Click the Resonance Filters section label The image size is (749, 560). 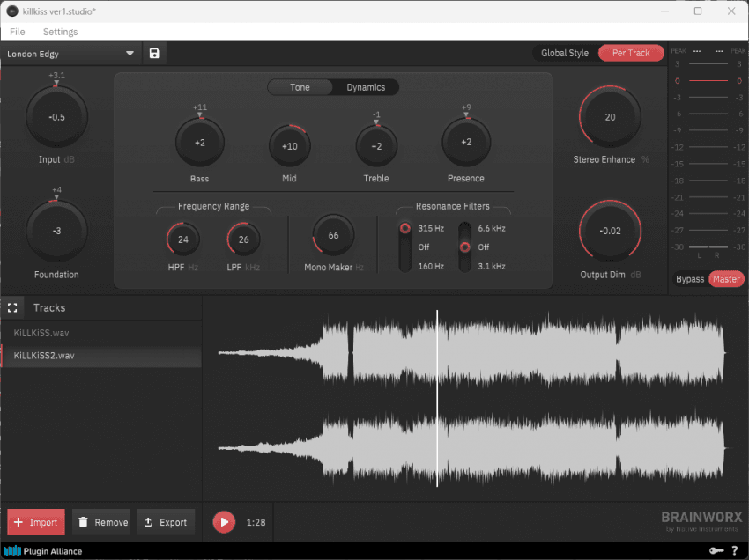(x=452, y=206)
